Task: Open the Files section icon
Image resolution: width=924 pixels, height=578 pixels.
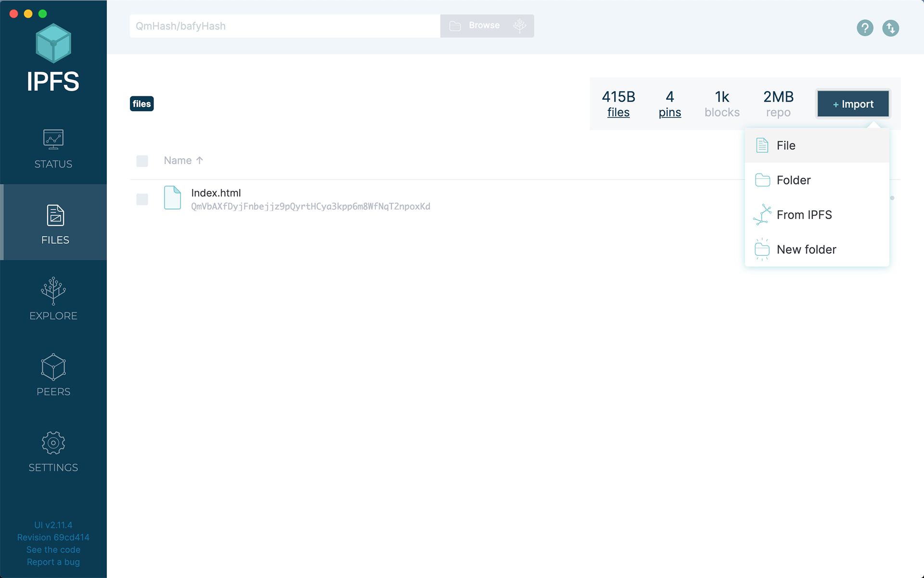Action: [x=55, y=215]
